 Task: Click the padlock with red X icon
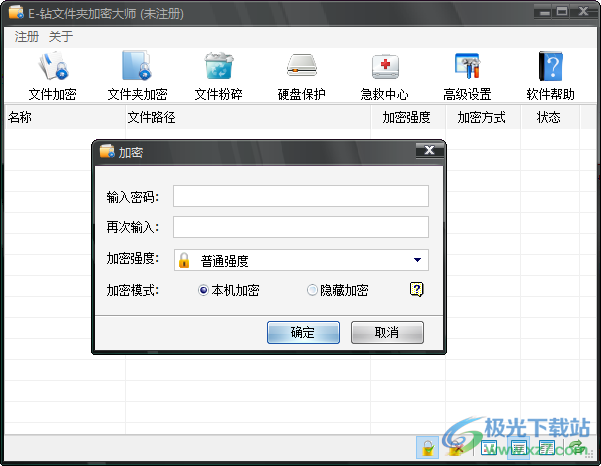456,448
